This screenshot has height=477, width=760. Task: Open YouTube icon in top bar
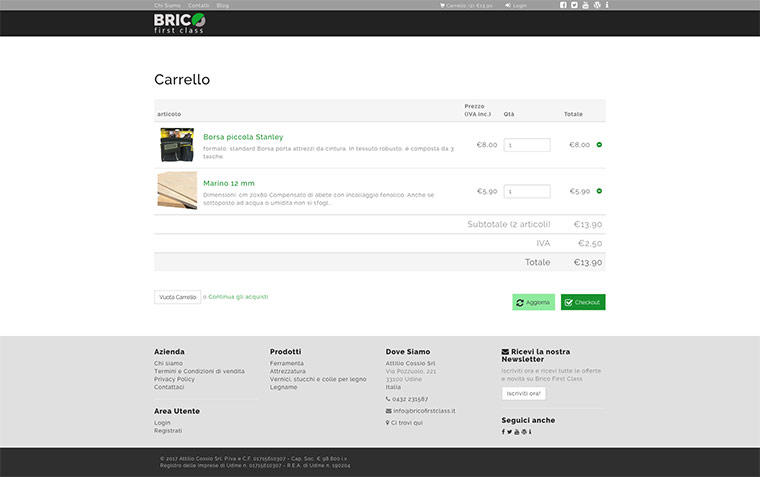585,5
